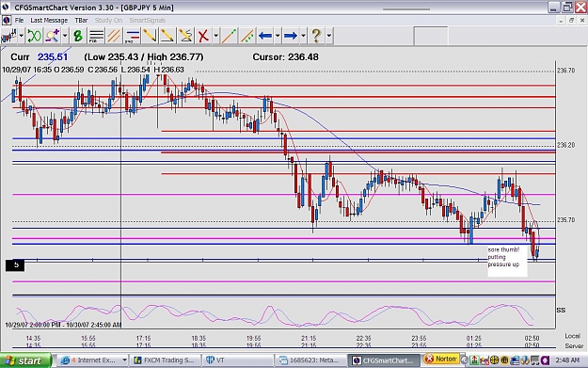Click the 236.70 price axis label
The width and height of the screenshot is (588, 368).
tap(565, 71)
